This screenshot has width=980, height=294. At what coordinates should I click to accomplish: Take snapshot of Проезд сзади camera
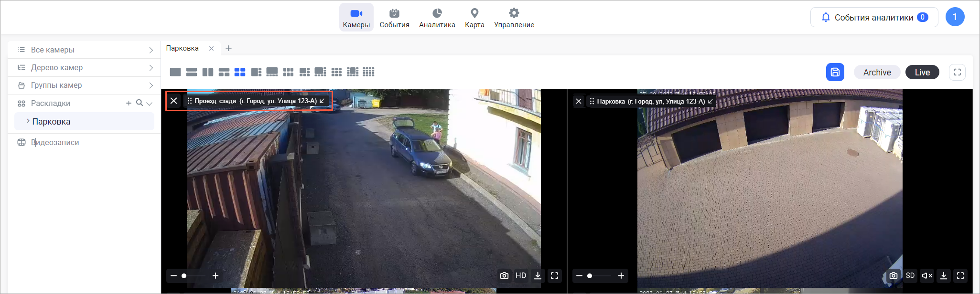[x=504, y=275]
